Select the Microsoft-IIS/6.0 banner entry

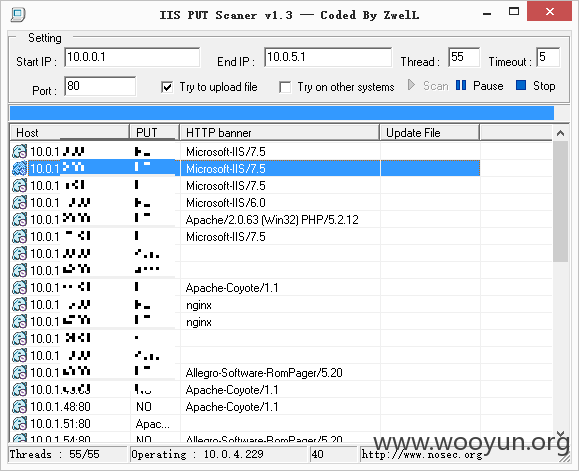pos(226,203)
